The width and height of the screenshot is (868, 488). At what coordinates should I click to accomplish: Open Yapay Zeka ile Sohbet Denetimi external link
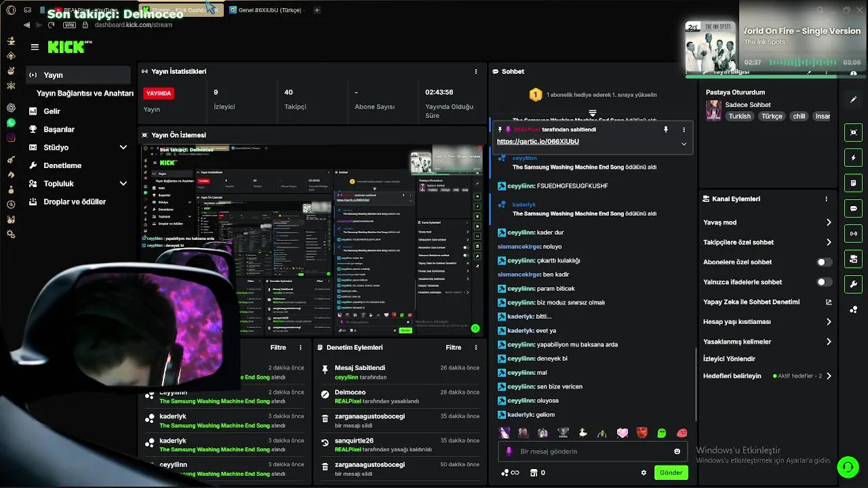click(828, 302)
